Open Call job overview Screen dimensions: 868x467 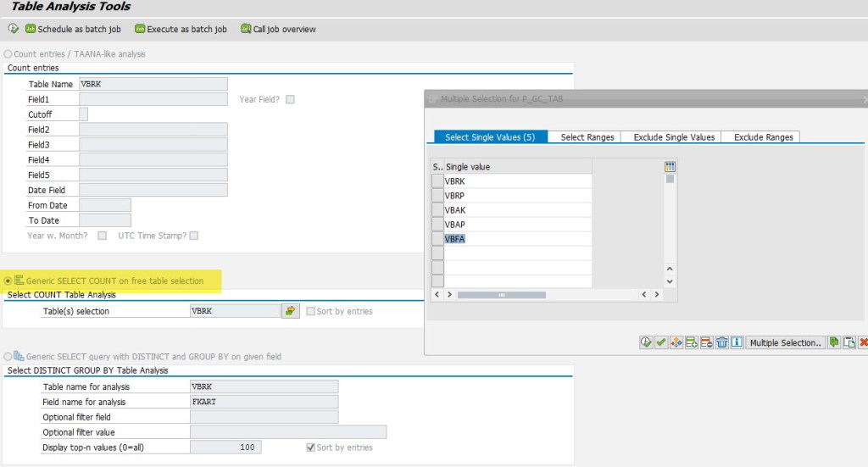coord(278,29)
